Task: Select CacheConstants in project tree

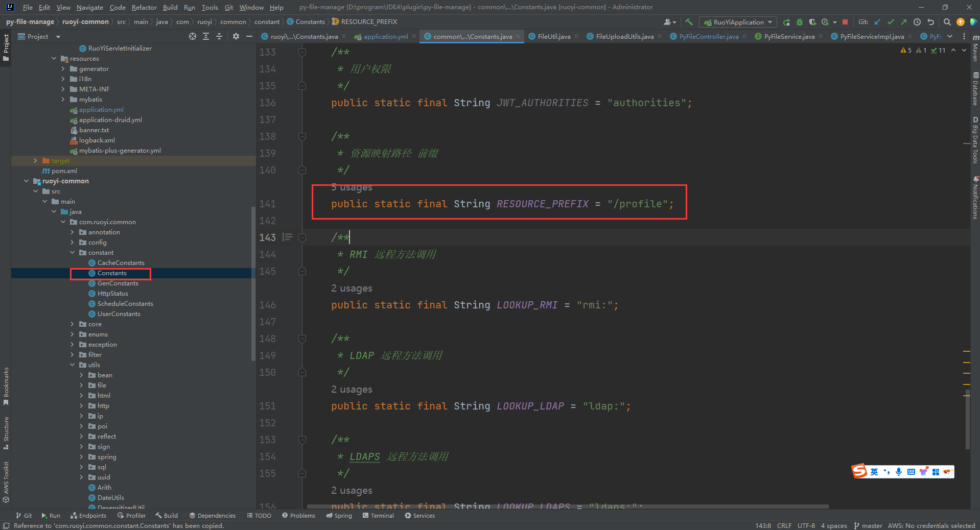Action: 121,263
